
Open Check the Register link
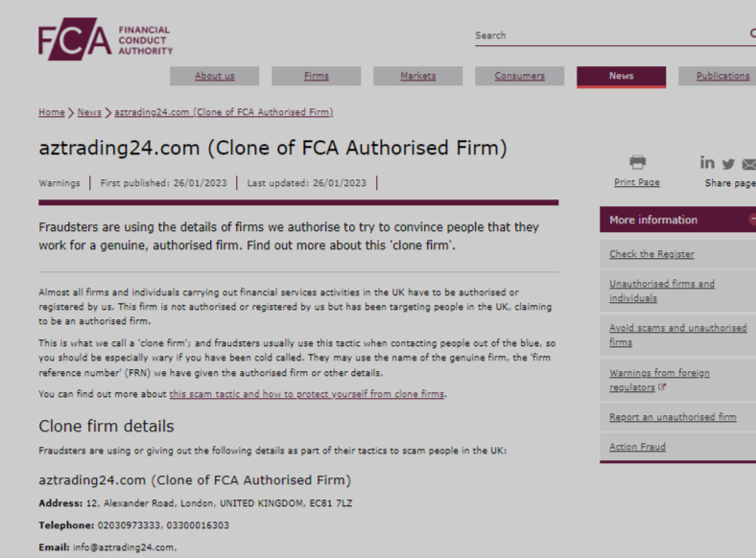(x=651, y=254)
